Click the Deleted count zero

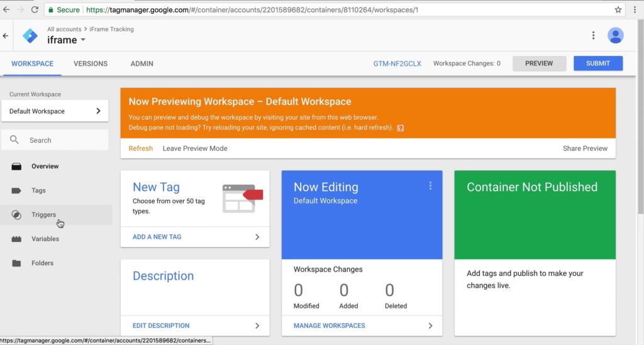389,290
